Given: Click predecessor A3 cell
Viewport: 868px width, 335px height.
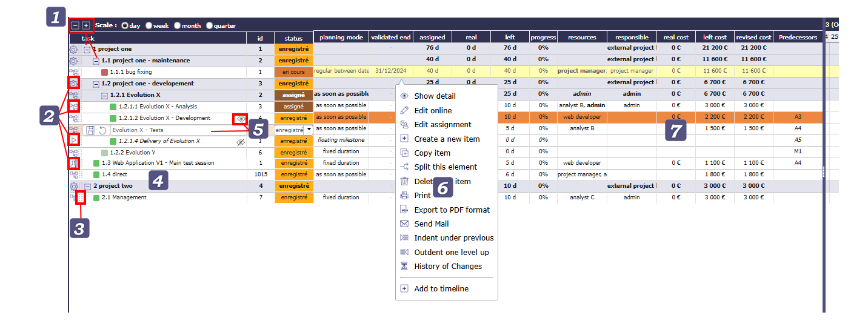Looking at the screenshot, I should 798,117.
